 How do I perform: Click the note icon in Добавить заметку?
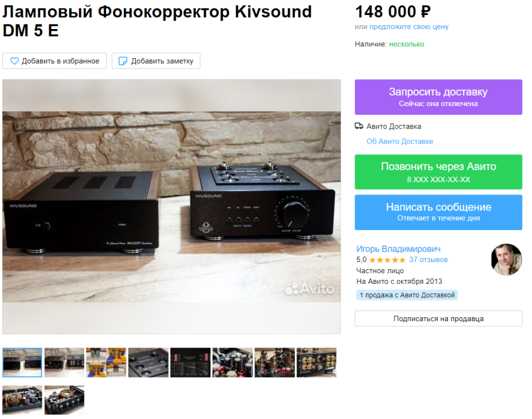[122, 61]
